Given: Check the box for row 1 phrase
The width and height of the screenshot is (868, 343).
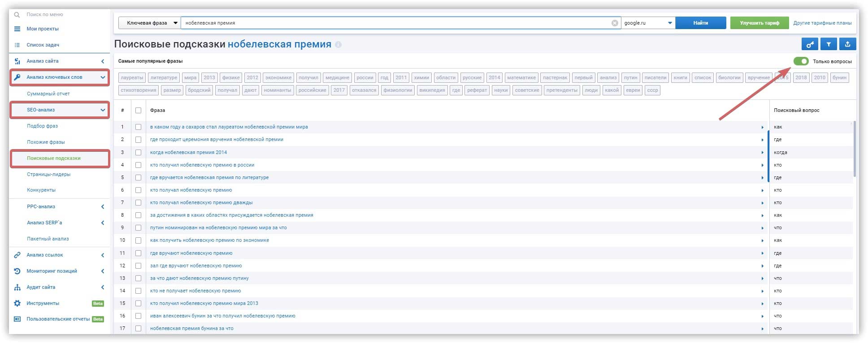Looking at the screenshot, I should click(138, 127).
